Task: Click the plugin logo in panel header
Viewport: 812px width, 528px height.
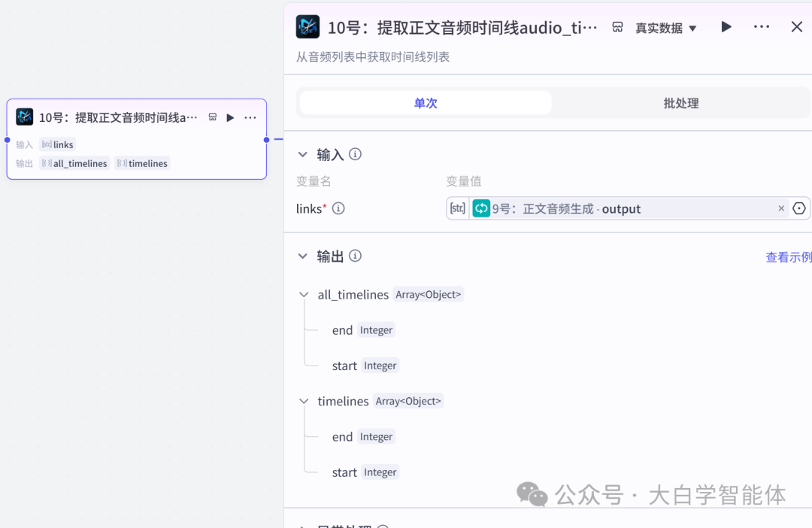Action: pos(308,27)
